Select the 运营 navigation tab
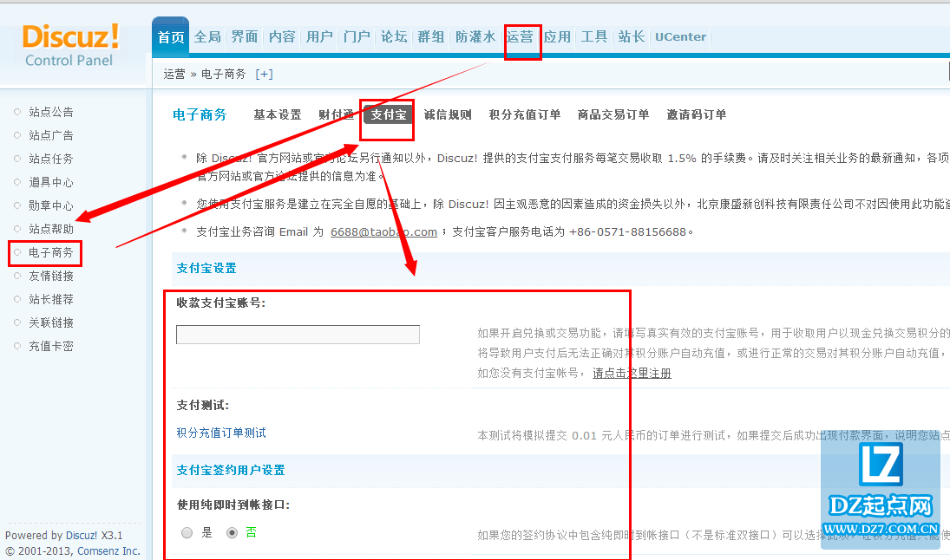The width and height of the screenshot is (950, 560). pyautogui.click(x=520, y=37)
